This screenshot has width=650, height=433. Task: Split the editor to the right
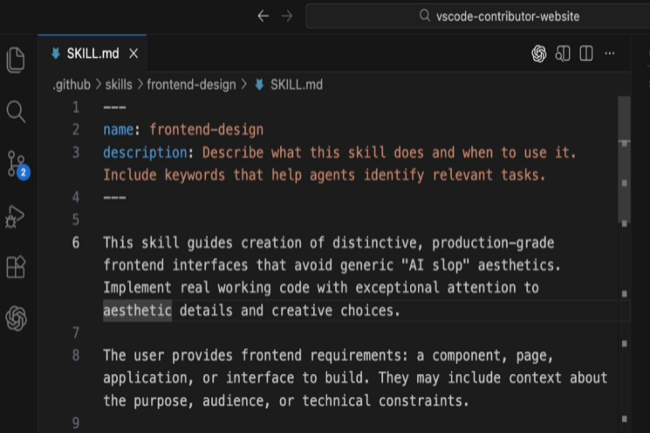coord(586,54)
